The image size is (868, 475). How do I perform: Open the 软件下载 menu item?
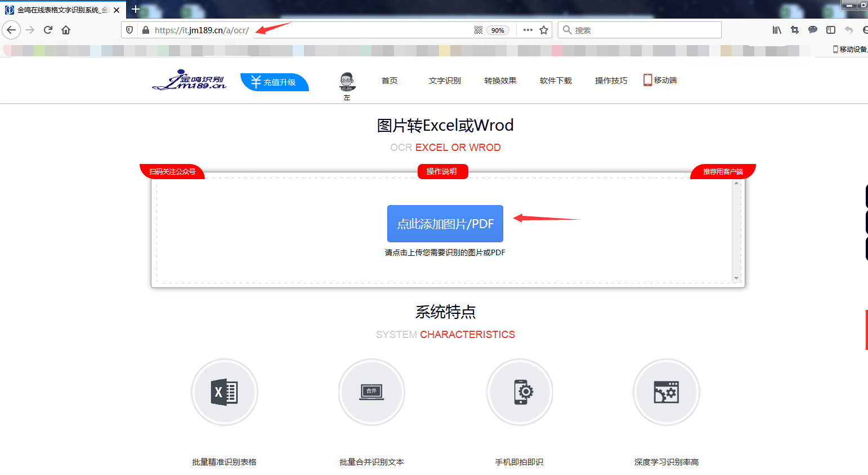coord(556,81)
